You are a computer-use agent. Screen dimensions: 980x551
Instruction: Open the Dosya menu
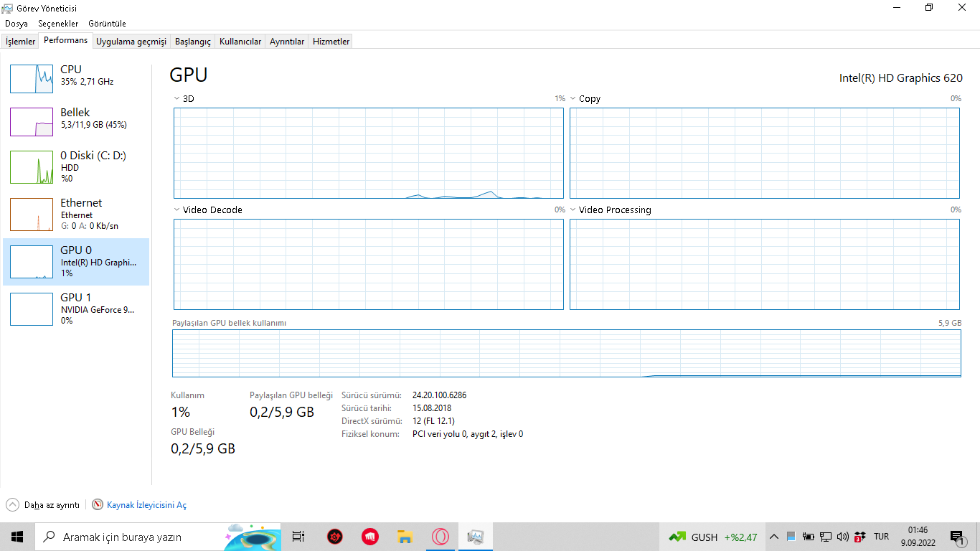point(17,24)
